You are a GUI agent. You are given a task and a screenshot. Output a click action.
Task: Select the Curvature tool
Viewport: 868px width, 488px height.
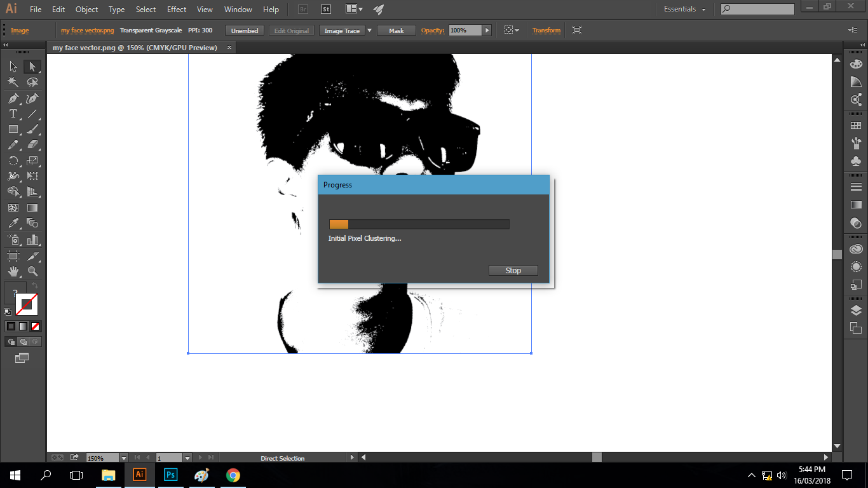click(x=32, y=98)
